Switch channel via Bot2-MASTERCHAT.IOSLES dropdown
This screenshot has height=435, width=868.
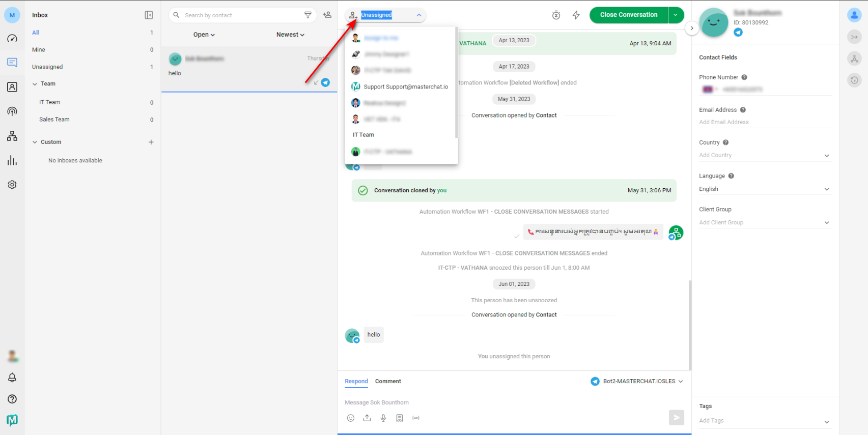point(637,381)
